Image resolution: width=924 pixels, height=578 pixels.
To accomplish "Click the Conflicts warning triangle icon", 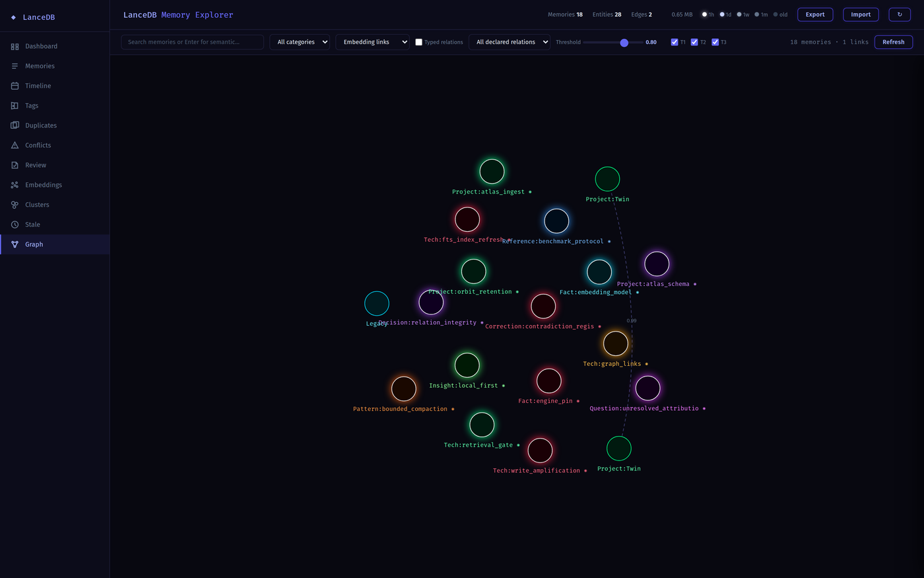I will point(15,145).
